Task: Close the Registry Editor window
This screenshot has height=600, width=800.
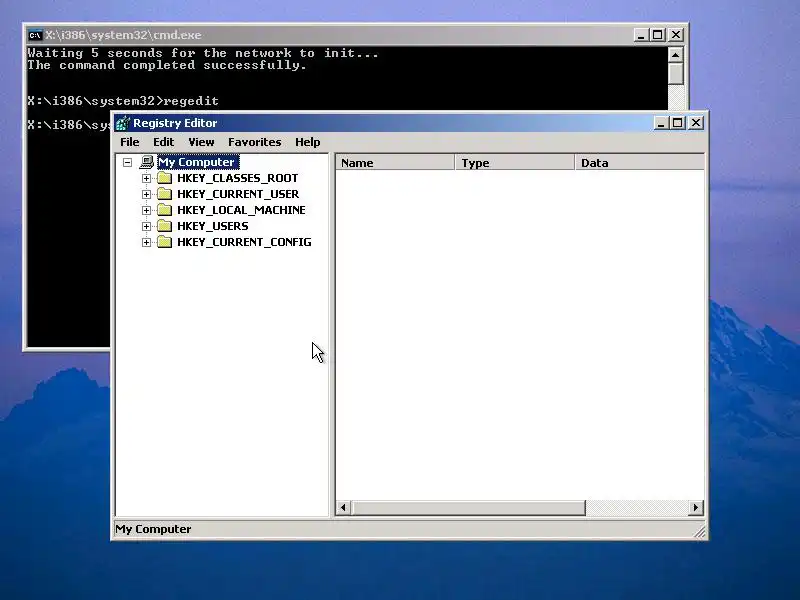Action: coord(696,123)
